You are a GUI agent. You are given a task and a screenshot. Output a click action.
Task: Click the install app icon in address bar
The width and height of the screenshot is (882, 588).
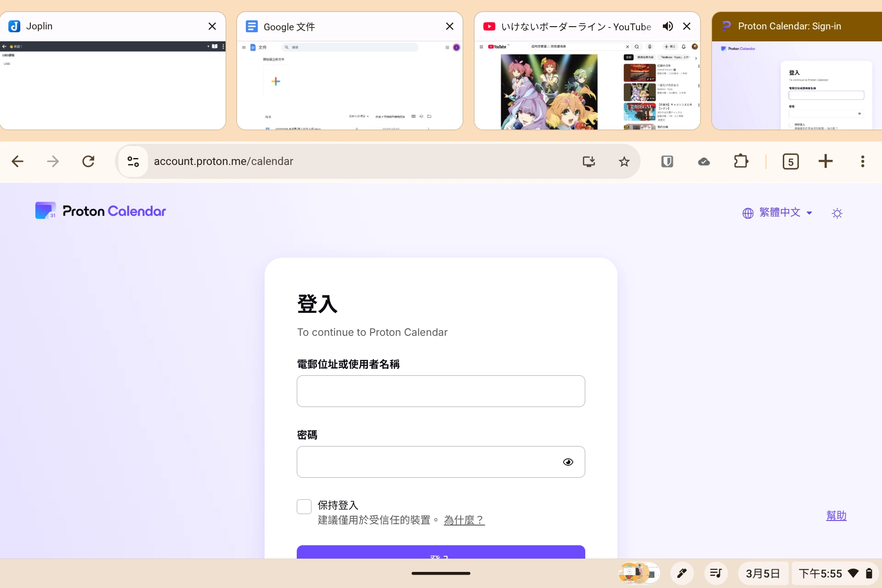(588, 161)
